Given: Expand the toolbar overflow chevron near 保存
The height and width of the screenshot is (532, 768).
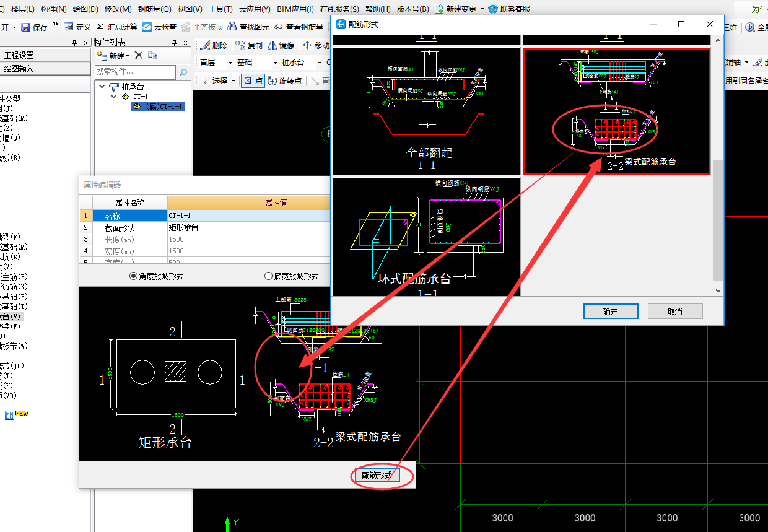Looking at the screenshot, I should [56, 25].
